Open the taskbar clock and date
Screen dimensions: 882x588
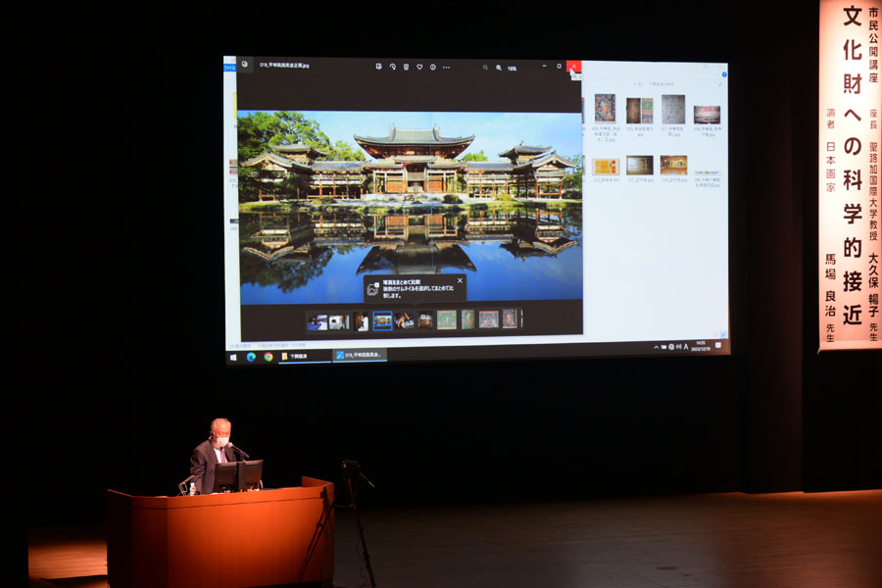click(x=701, y=346)
